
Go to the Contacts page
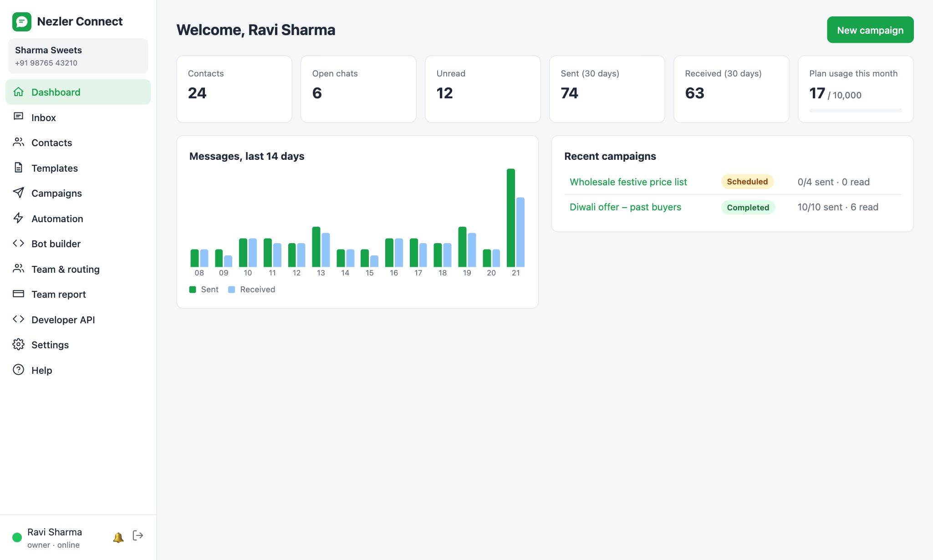click(78, 143)
